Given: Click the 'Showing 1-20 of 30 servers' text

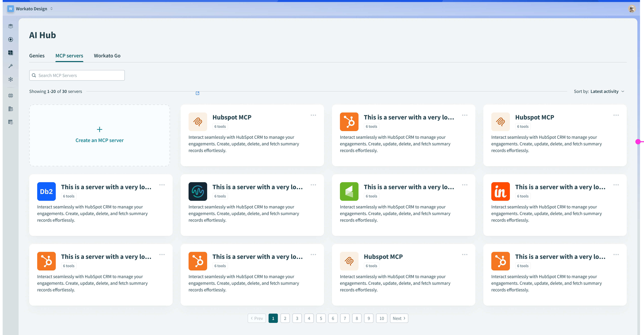Looking at the screenshot, I should point(55,91).
